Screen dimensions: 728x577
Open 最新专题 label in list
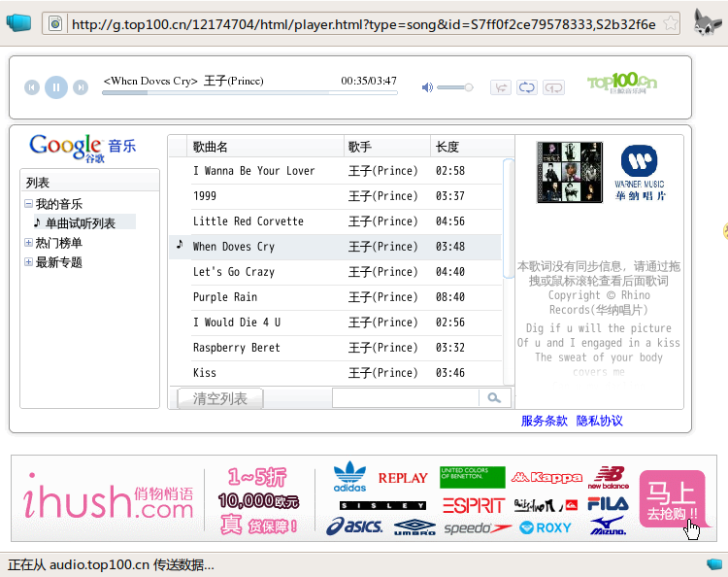(x=59, y=262)
